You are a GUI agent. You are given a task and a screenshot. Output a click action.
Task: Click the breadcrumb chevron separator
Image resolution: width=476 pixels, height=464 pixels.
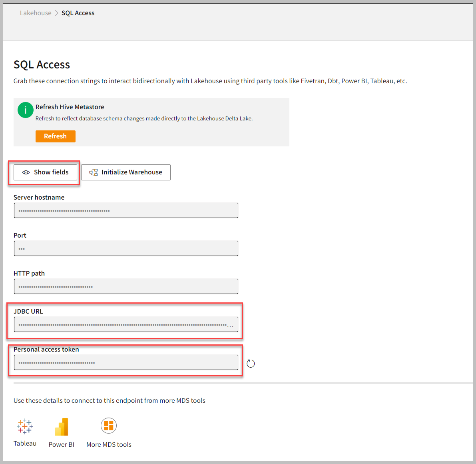(56, 13)
